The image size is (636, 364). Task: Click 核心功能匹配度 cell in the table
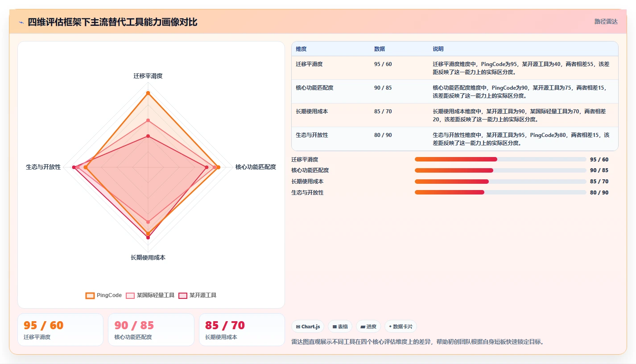[314, 88]
